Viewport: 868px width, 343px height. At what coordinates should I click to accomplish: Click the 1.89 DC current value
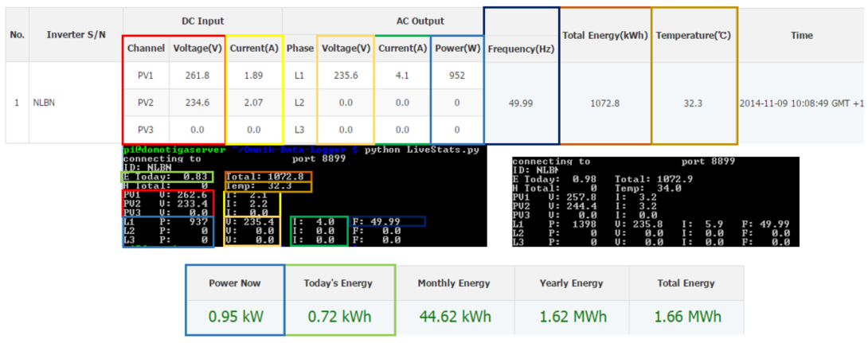coord(254,76)
